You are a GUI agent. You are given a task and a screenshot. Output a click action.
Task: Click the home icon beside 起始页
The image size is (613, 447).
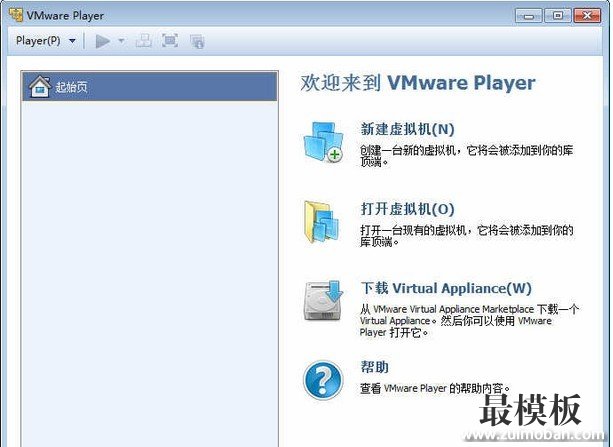40,86
